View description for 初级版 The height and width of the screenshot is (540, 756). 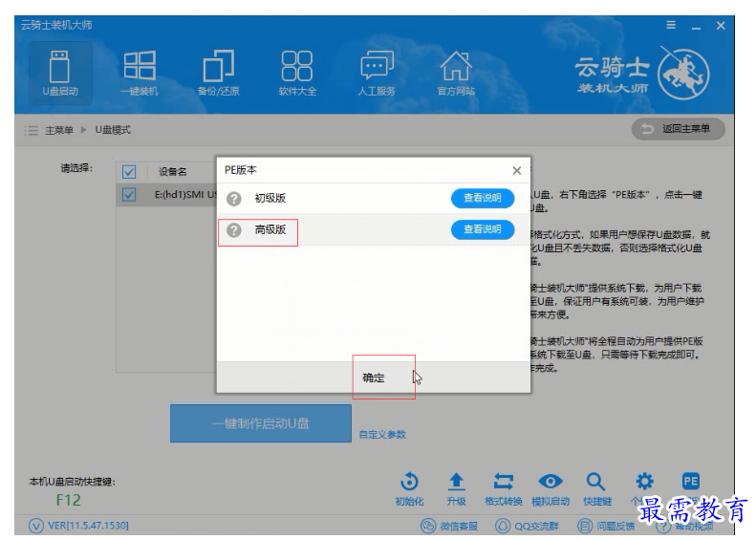pos(483,198)
